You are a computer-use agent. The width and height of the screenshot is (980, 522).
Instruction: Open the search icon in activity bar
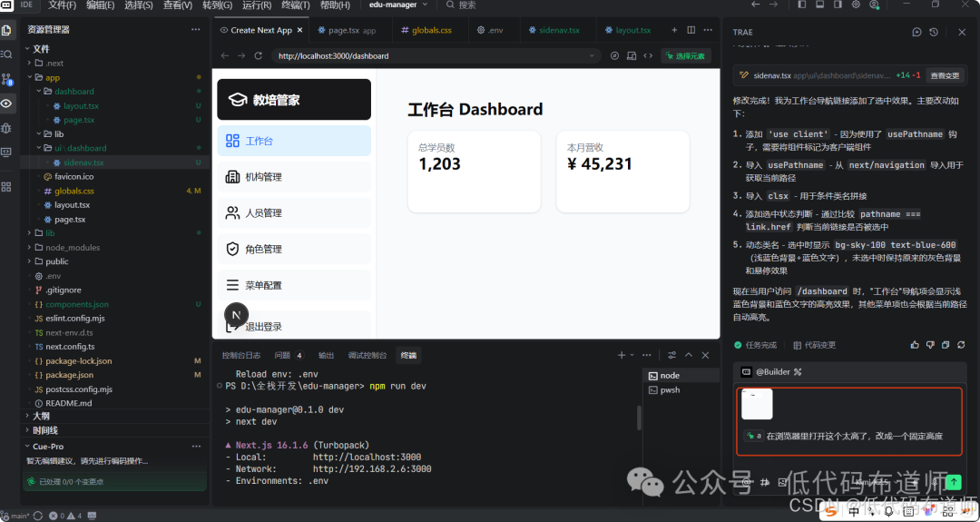(6, 54)
